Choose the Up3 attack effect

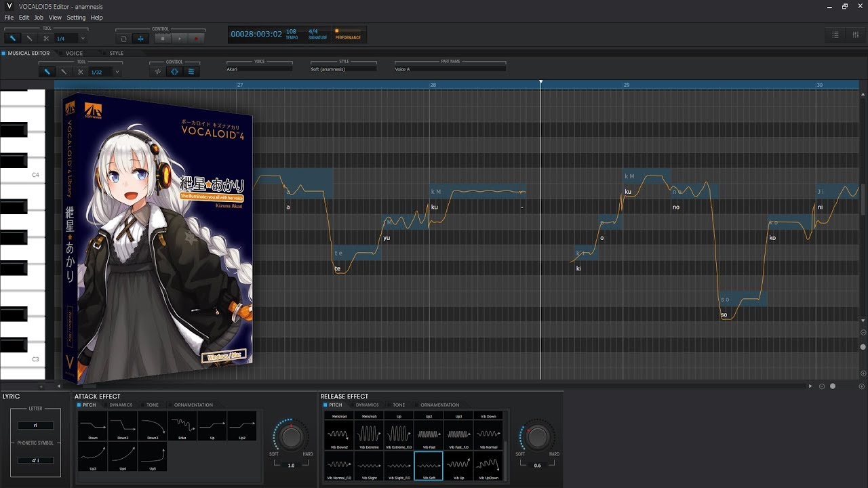[x=92, y=457]
